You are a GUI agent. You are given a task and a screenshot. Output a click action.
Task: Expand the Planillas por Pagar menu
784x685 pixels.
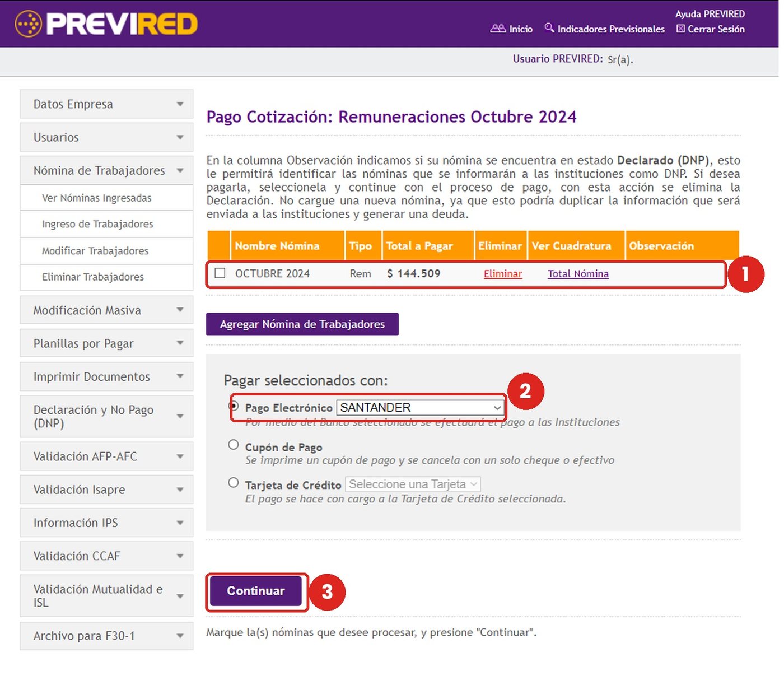tap(106, 343)
